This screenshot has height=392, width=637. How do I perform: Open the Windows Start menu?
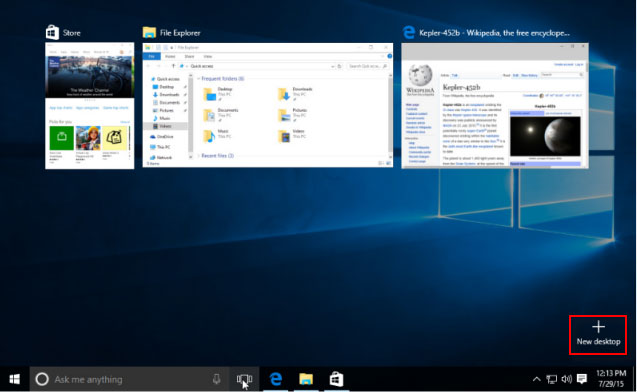click(15, 379)
